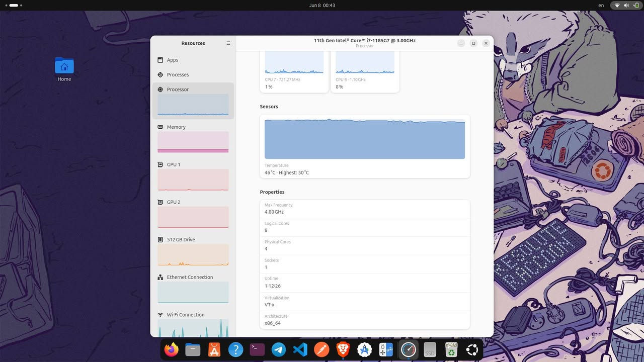Screen dimensions: 644x362
Task: Switch to the Processes view
Action: click(x=193, y=74)
